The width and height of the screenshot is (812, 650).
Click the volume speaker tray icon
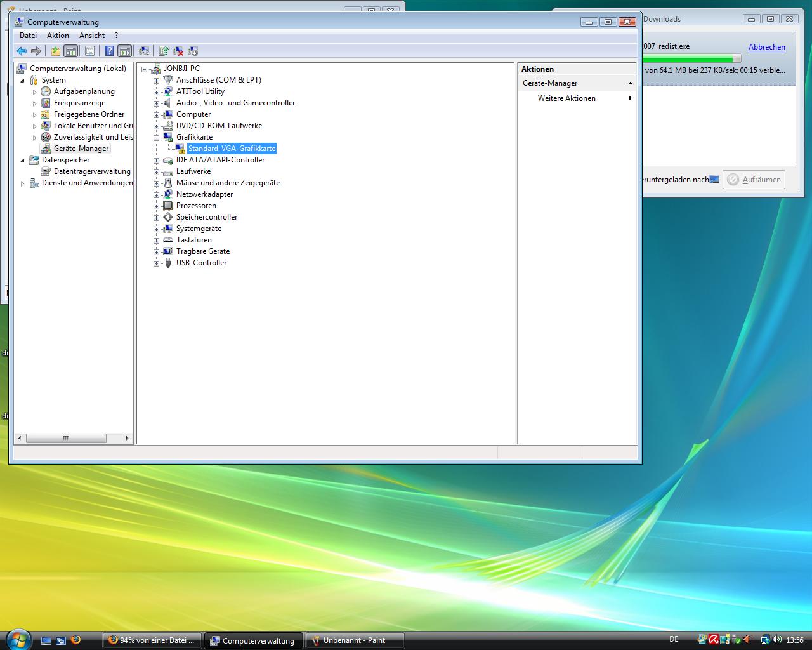[x=777, y=640]
